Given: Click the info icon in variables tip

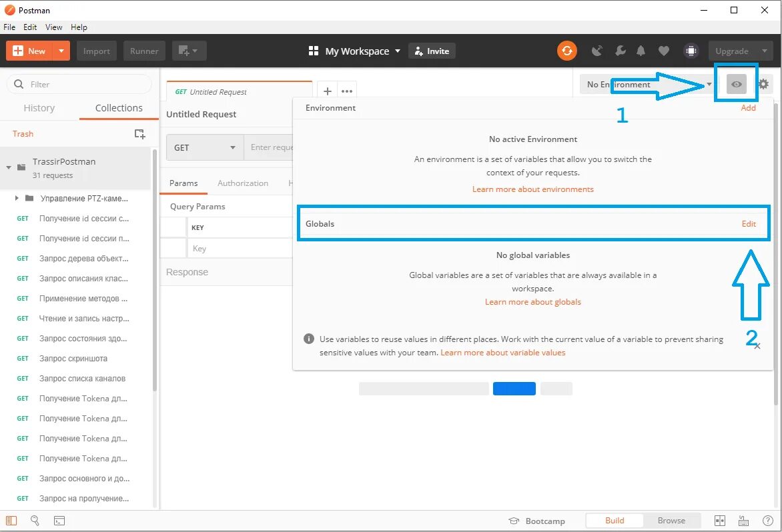Looking at the screenshot, I should (x=309, y=339).
